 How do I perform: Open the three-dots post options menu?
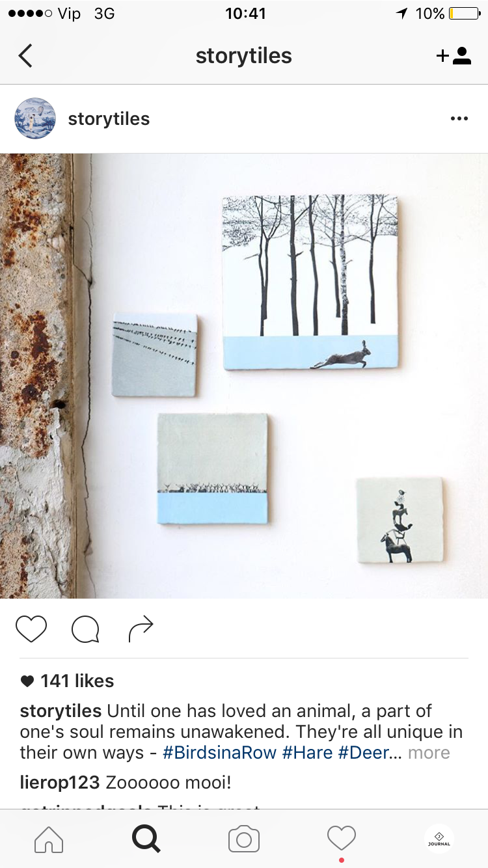(459, 118)
